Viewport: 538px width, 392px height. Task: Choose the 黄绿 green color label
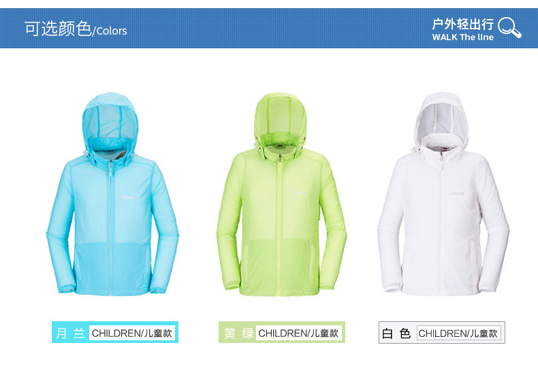[238, 333]
